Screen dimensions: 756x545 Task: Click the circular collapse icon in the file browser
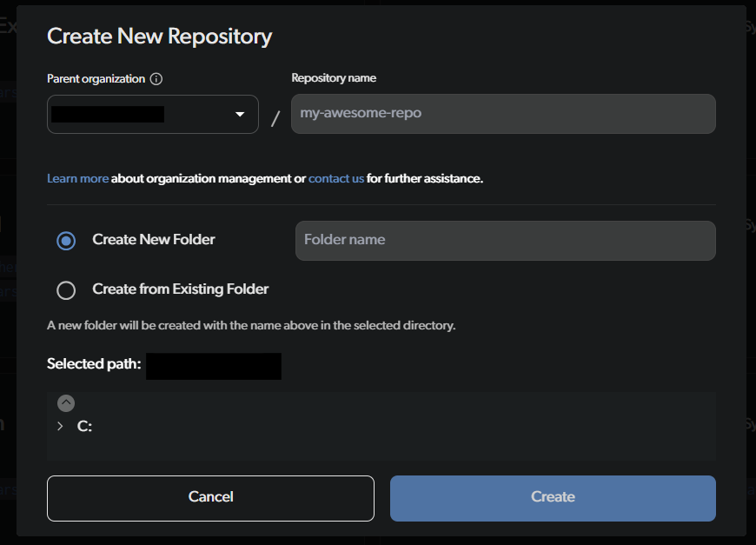(66, 402)
